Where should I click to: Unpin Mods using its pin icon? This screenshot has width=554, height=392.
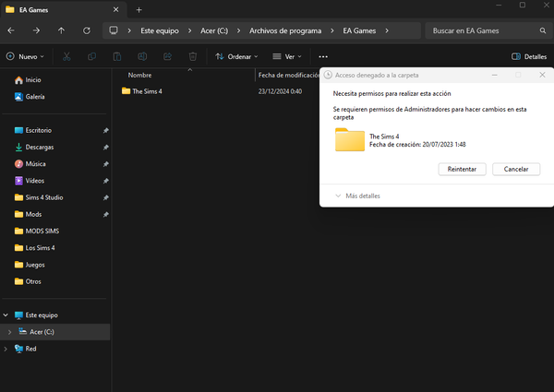[x=105, y=214]
